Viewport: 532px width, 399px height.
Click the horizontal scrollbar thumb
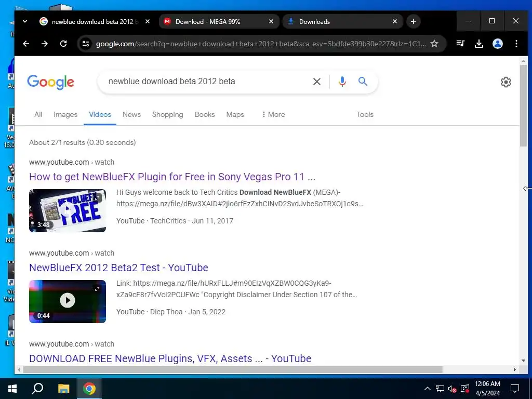[233, 369]
